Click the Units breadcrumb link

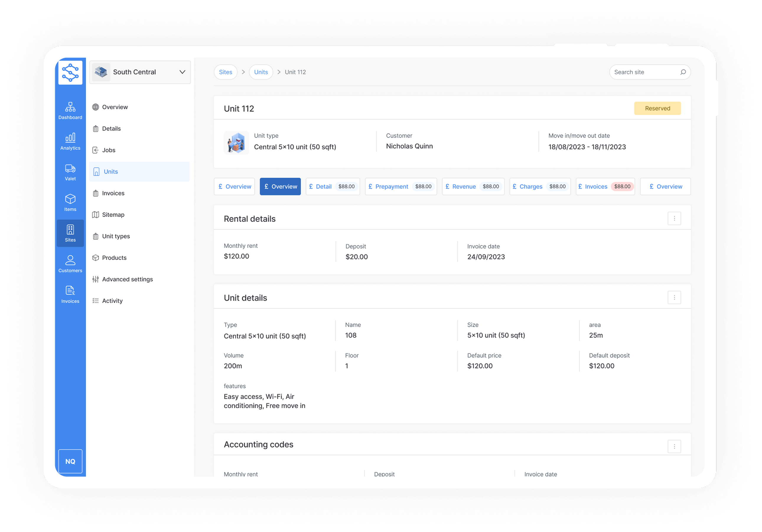pos(261,72)
